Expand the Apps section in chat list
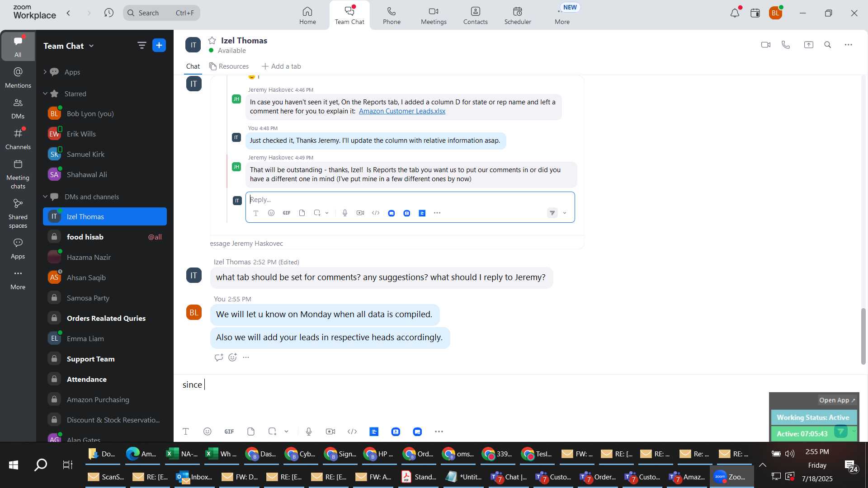868x488 pixels. [x=45, y=72]
